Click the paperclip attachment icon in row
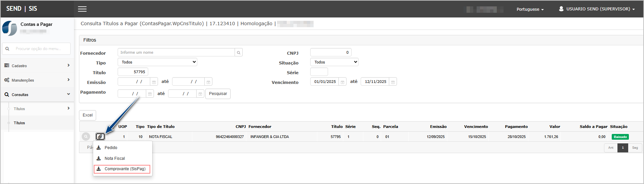The image size is (644, 184). (x=100, y=137)
